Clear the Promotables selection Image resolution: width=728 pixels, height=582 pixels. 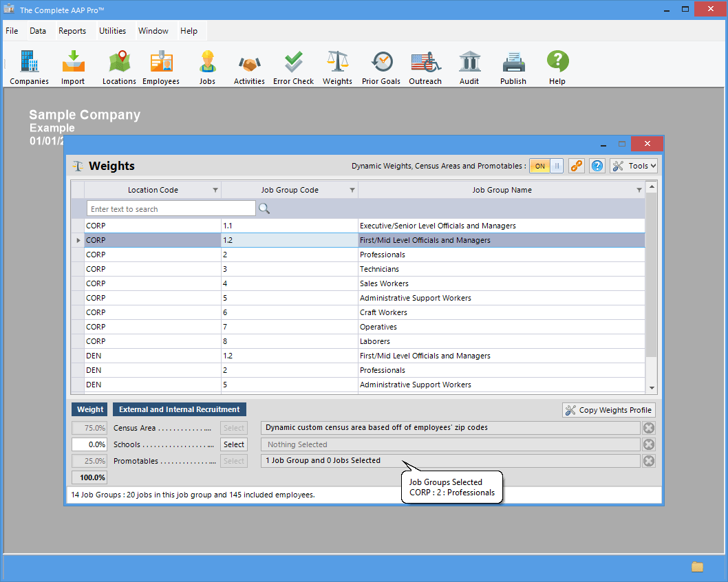(649, 461)
